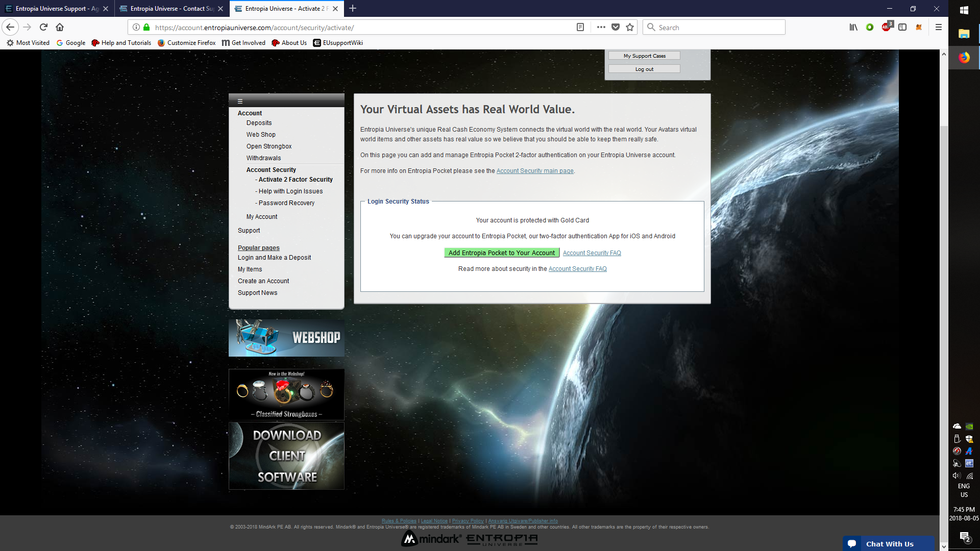Open the Account Security main page link

(x=535, y=171)
